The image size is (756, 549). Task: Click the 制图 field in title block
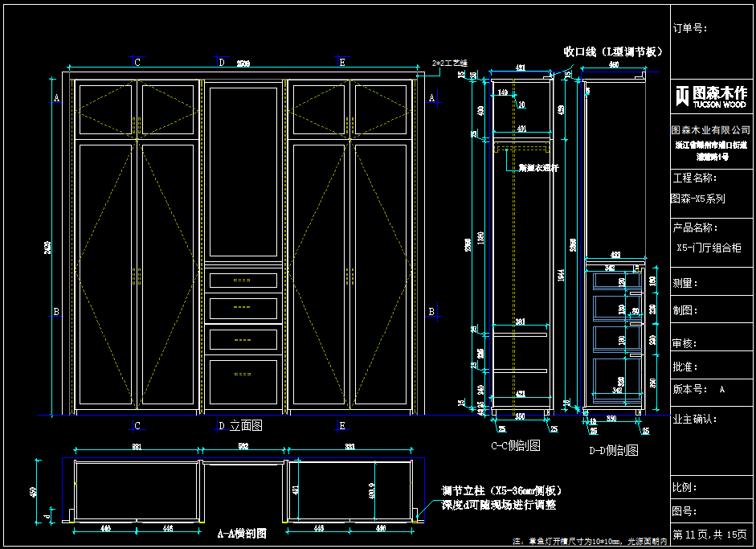point(685,310)
